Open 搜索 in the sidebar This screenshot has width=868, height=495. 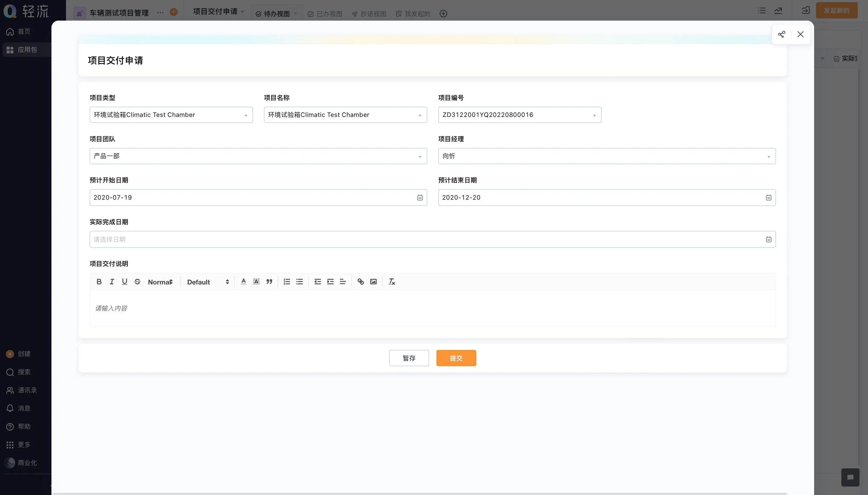point(18,372)
